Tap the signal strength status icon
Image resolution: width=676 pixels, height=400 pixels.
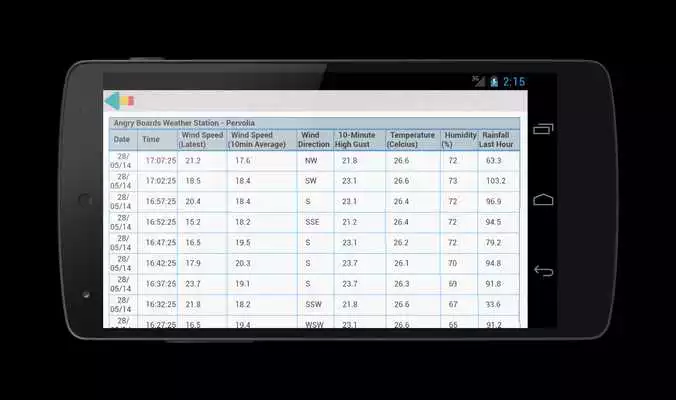pos(479,81)
